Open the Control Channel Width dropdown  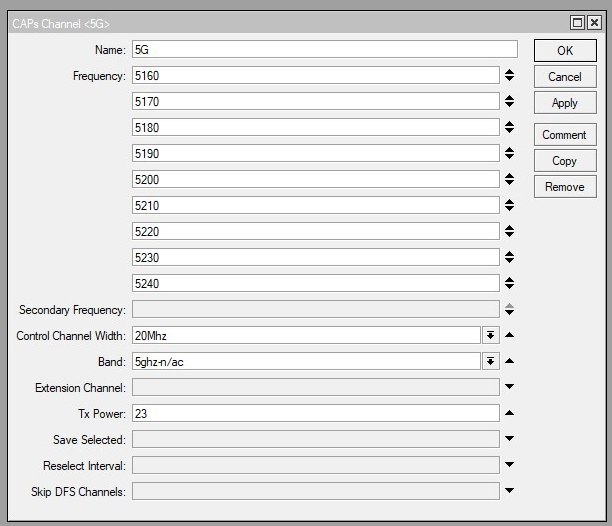click(491, 336)
